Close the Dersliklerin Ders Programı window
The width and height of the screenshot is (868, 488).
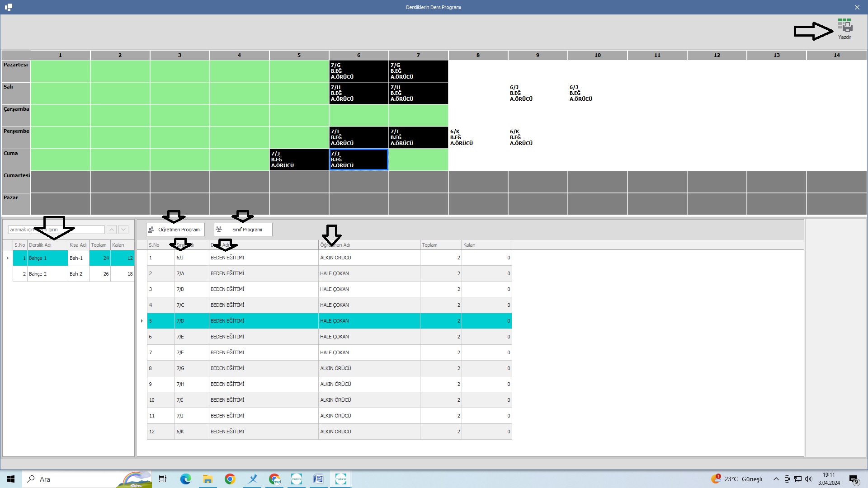[857, 7]
